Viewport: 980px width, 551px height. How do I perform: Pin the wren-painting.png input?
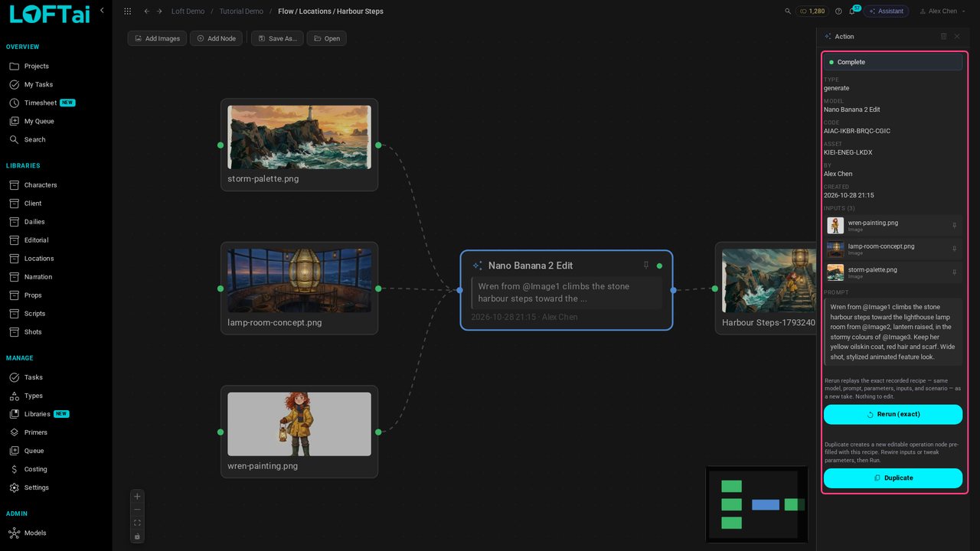pos(954,225)
